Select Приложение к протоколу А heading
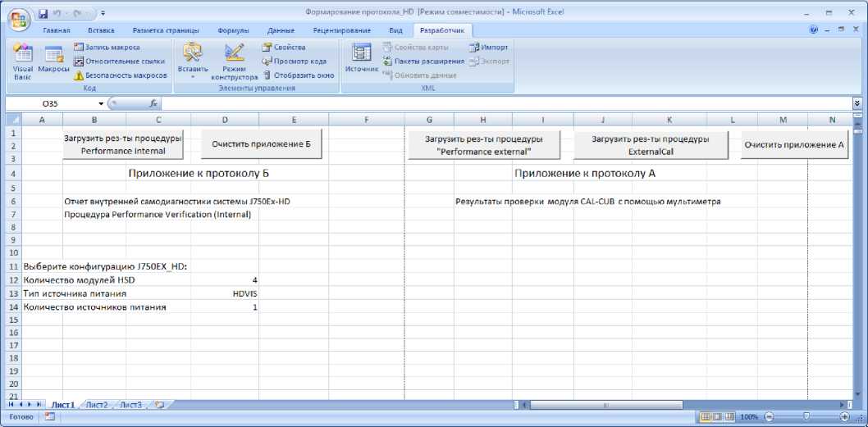The height and width of the screenshot is (427, 868). tap(585, 173)
